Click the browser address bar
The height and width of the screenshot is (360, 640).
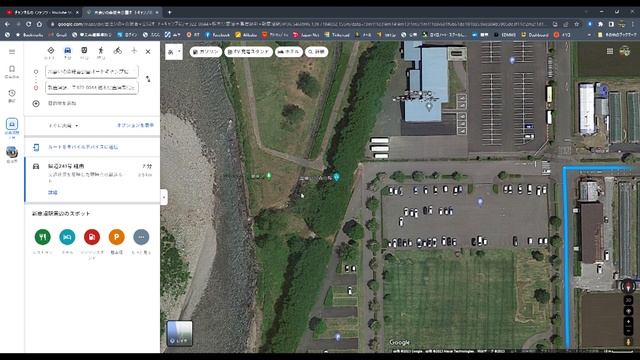(x=300, y=24)
